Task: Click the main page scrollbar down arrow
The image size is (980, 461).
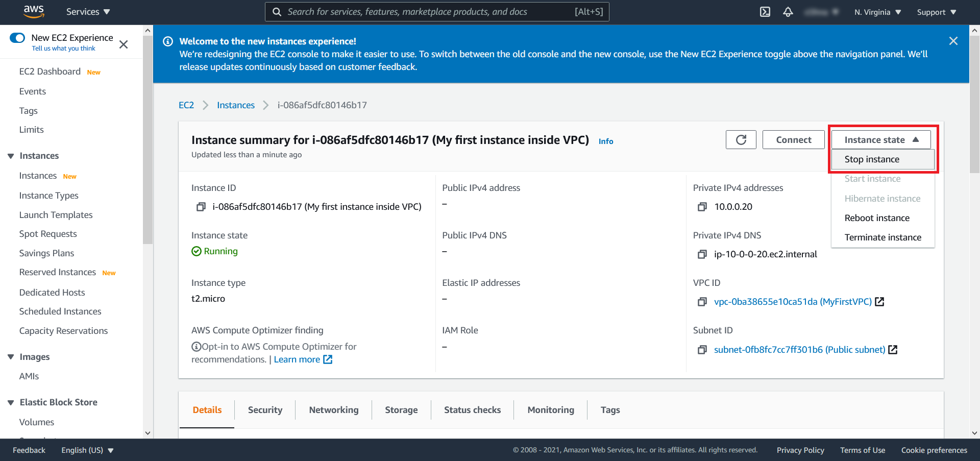Action: point(974,433)
